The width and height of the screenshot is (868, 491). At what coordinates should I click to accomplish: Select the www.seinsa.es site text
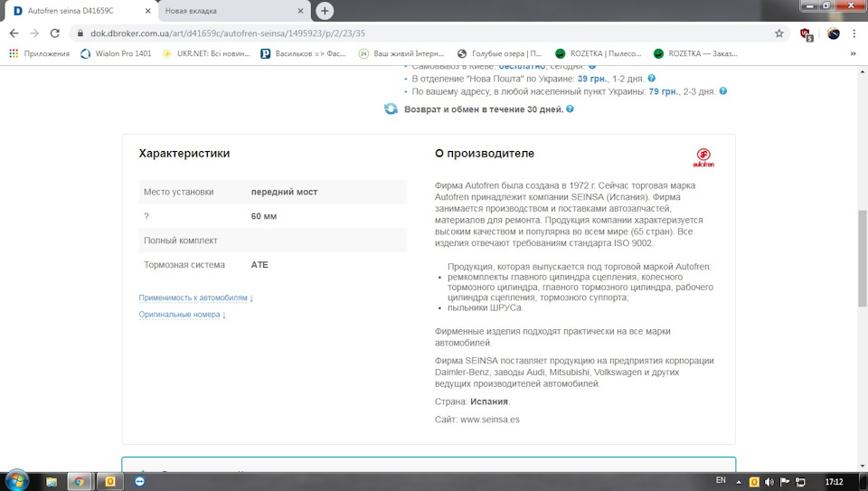[490, 420]
